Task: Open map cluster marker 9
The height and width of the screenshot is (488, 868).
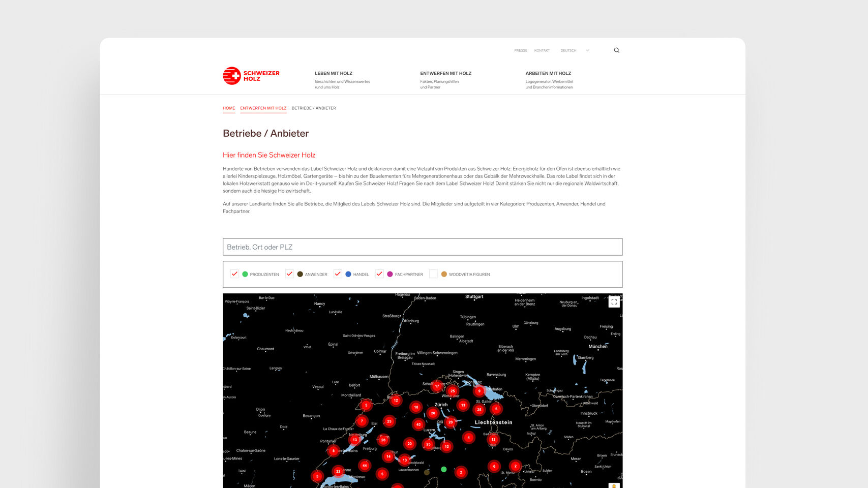Action: [479, 391]
